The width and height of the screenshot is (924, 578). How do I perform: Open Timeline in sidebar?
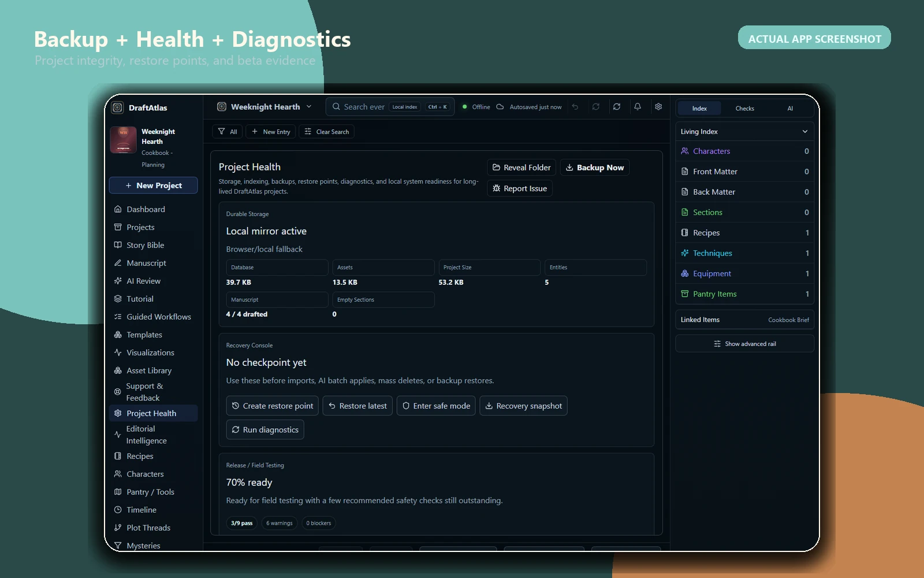tap(153, 510)
